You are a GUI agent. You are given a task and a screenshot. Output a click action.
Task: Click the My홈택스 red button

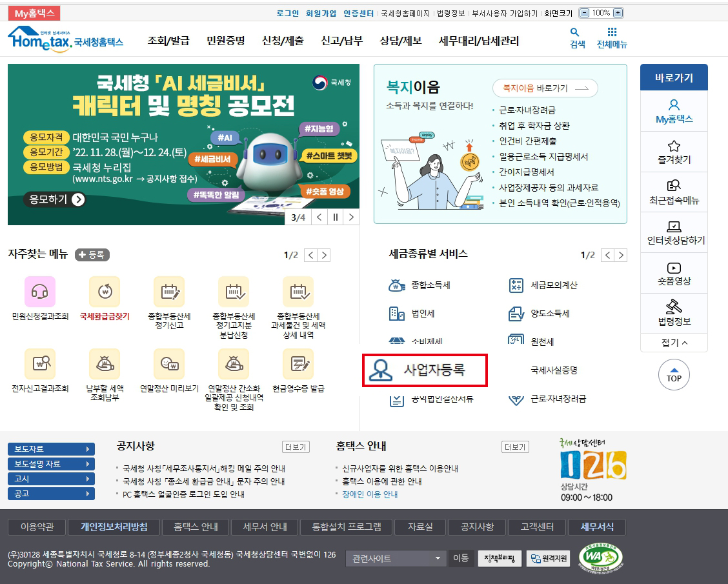pyautogui.click(x=34, y=14)
